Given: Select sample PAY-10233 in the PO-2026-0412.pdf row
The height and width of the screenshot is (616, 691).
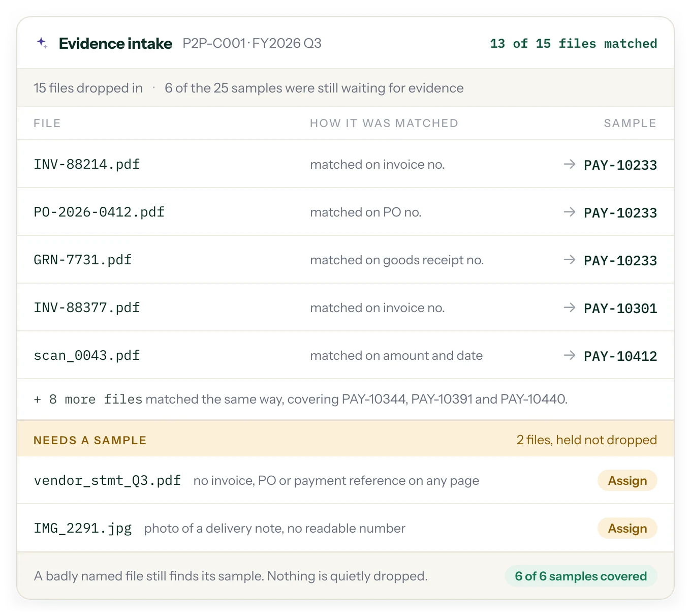Looking at the screenshot, I should point(620,212).
